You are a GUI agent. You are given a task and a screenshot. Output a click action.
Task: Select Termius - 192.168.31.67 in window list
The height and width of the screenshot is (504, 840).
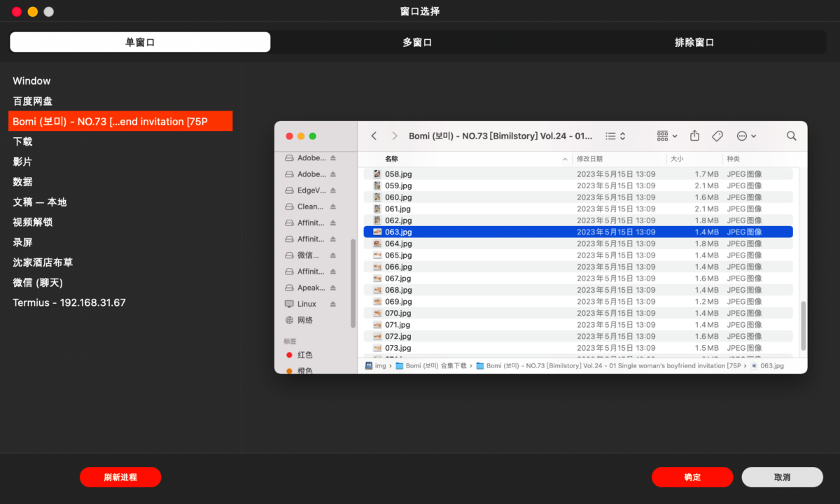click(x=120, y=302)
